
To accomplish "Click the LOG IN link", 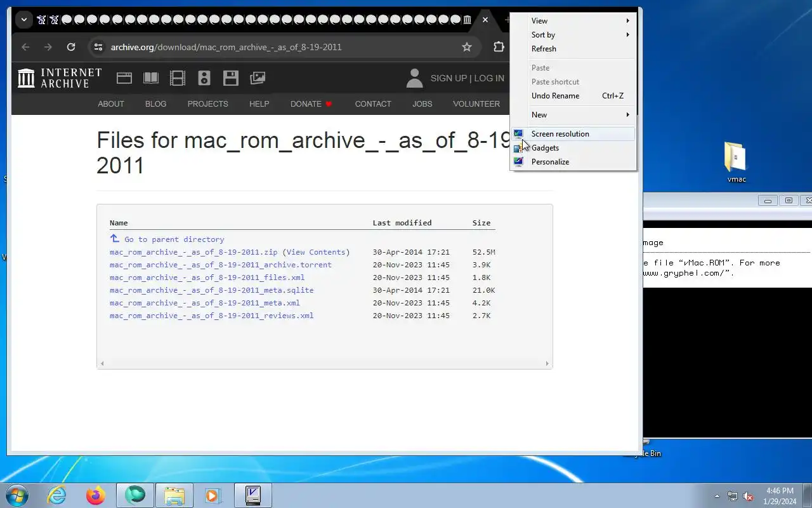I will coord(489,78).
